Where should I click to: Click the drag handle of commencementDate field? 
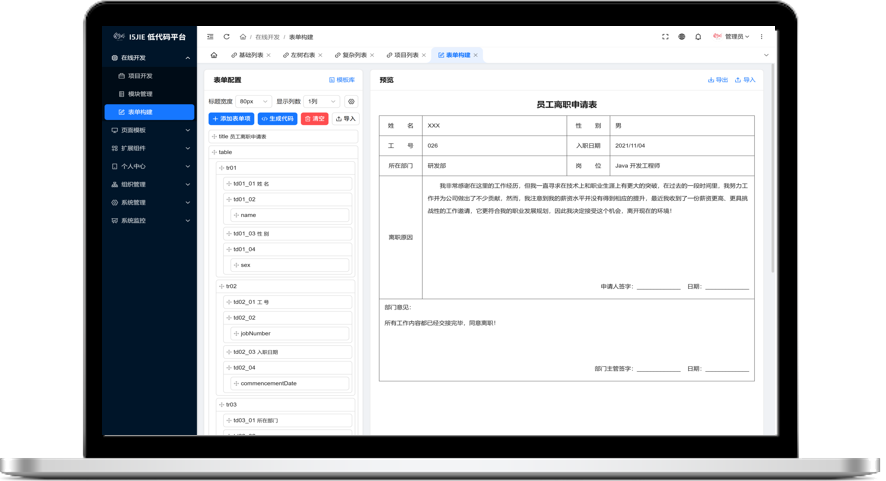pyautogui.click(x=236, y=383)
